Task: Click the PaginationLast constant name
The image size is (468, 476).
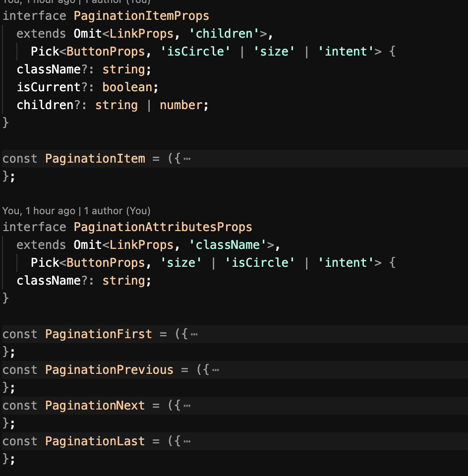Action: 95,441
